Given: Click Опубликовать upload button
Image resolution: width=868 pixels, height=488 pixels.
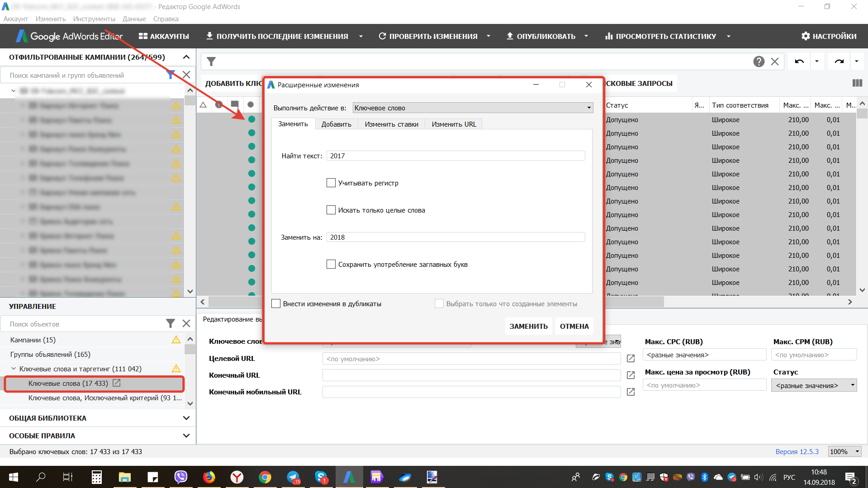Looking at the screenshot, I should click(x=541, y=36).
